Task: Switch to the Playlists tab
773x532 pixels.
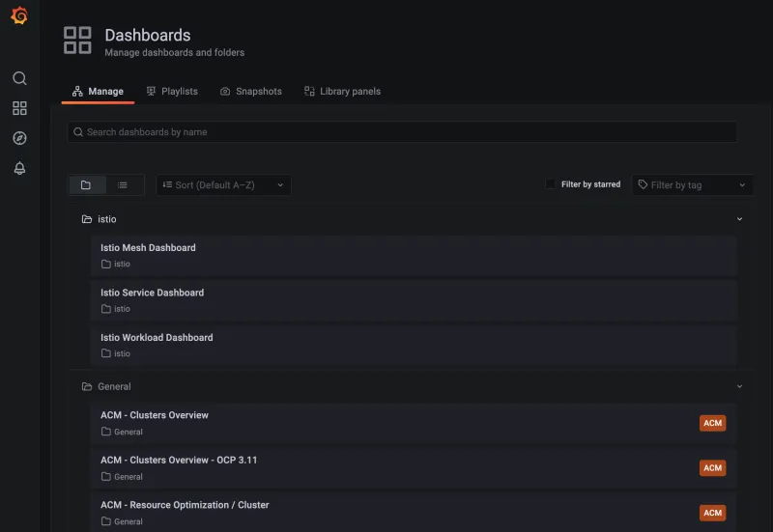Action: click(x=172, y=91)
